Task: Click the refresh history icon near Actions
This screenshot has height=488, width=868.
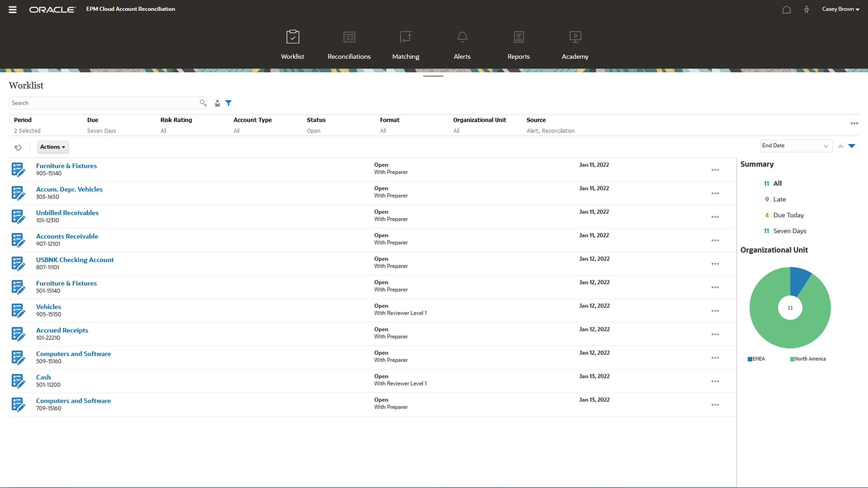Action: click(x=18, y=147)
